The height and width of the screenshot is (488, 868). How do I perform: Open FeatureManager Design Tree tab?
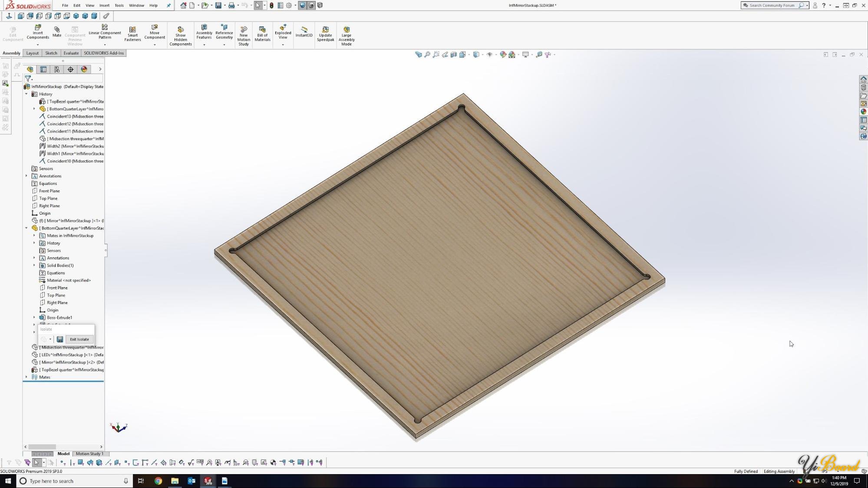click(30, 69)
